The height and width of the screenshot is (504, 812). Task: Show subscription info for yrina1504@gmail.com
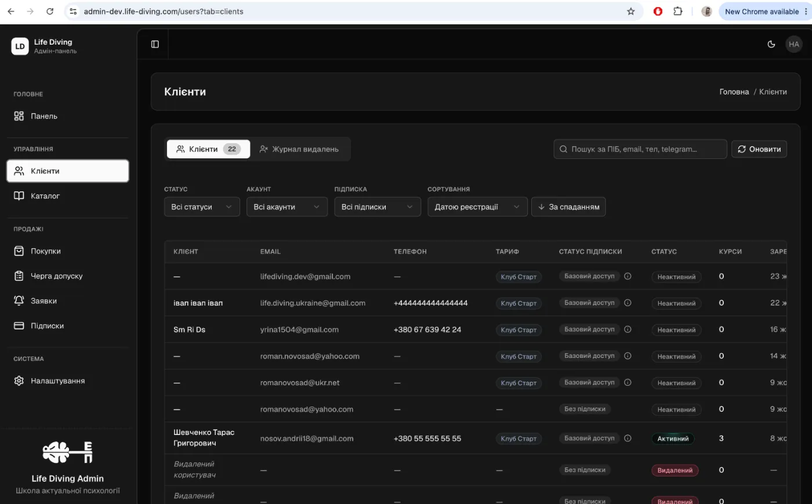628,329
